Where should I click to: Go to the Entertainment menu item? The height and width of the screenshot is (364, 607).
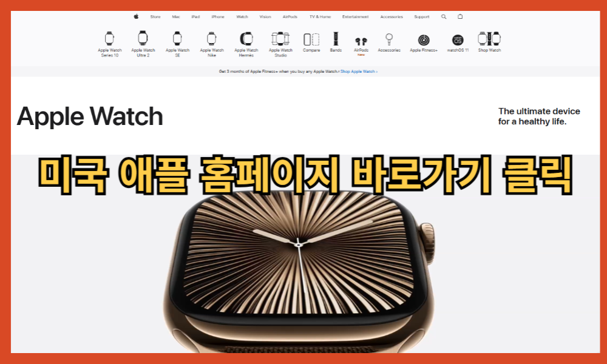tap(355, 16)
